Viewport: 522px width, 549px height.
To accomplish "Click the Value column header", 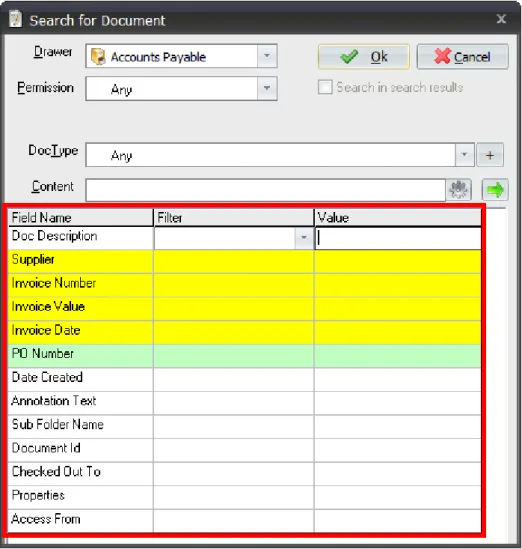I will pos(398,218).
